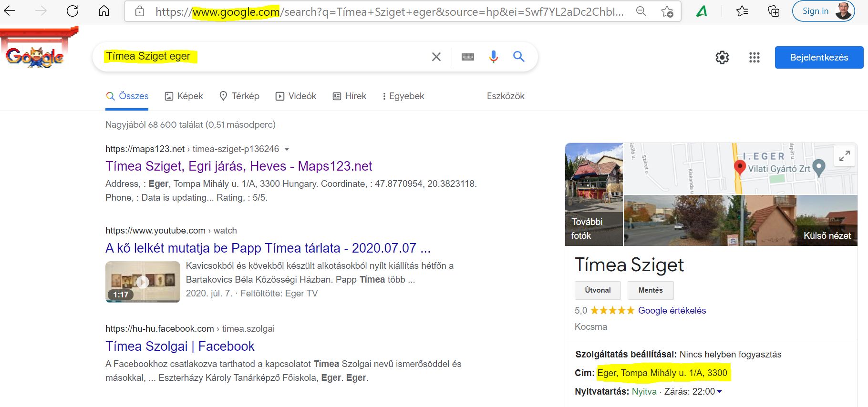This screenshot has width=868, height=407.
Task: Clear the search box with the X
Action: [x=436, y=57]
